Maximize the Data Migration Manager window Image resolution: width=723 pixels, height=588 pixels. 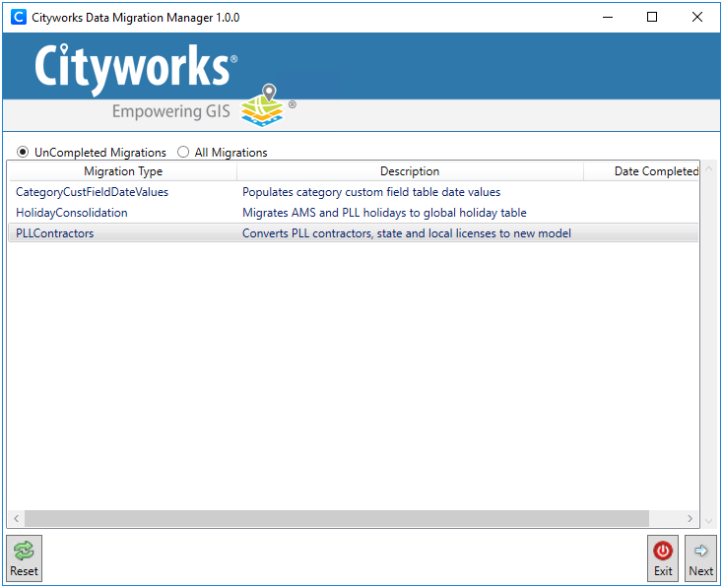pos(652,17)
